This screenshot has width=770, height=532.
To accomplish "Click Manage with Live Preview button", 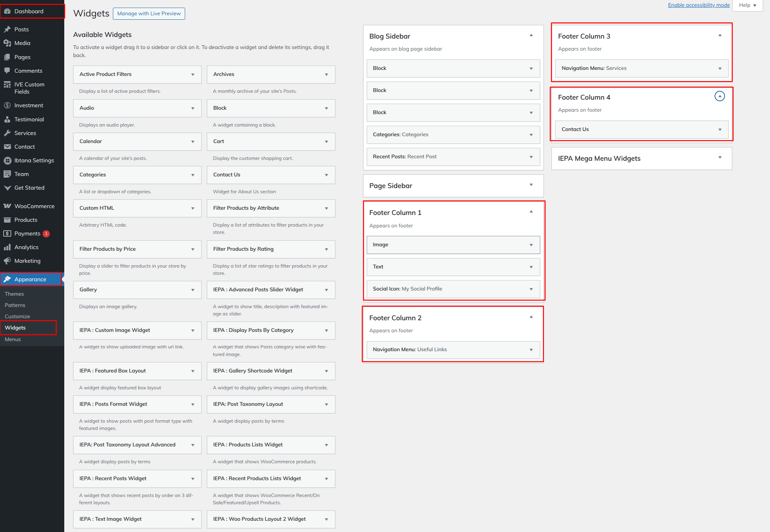I will click(149, 14).
